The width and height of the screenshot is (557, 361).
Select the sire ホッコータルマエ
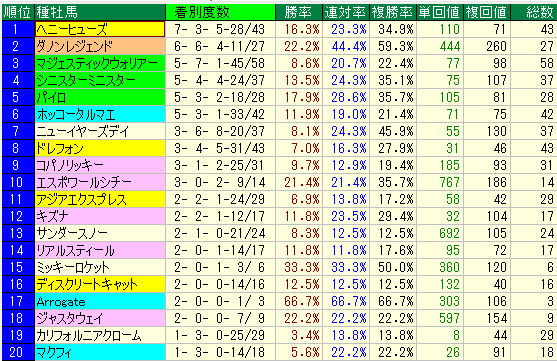(x=100, y=114)
